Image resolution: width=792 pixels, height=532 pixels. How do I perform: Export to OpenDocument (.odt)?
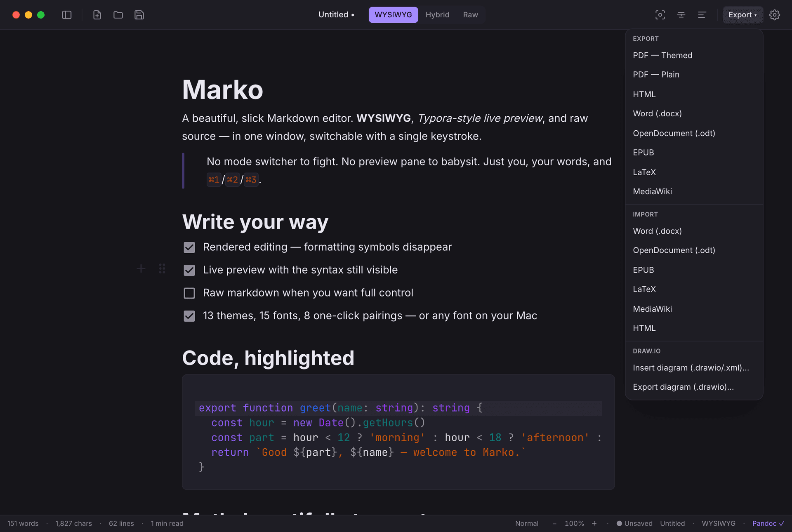694,133
